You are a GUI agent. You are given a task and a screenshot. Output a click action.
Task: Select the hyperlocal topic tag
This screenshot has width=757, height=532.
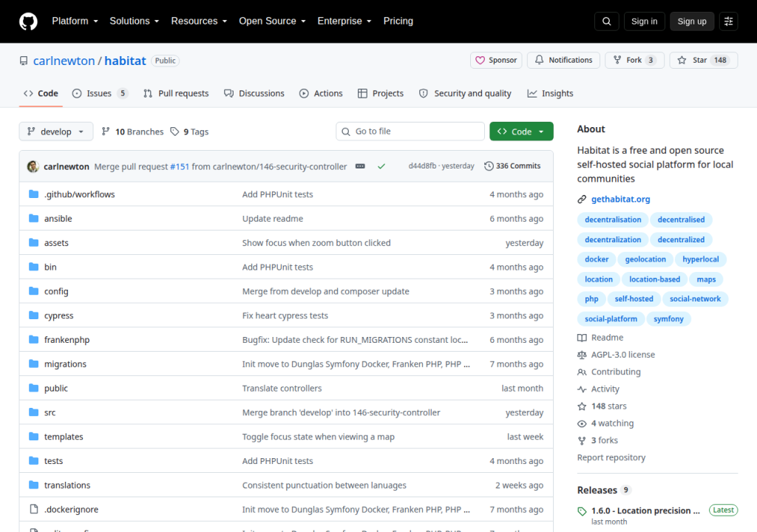(x=701, y=259)
